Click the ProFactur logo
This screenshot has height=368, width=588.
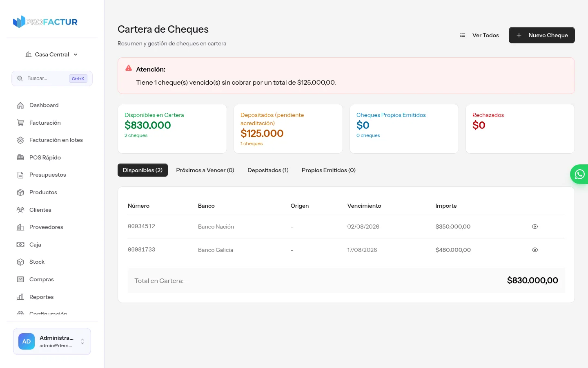point(45,22)
